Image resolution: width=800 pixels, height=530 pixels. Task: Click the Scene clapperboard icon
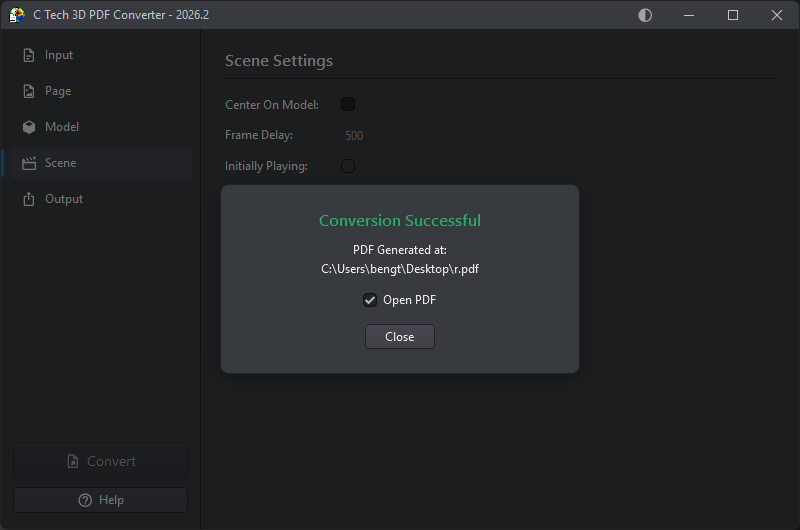click(x=29, y=163)
